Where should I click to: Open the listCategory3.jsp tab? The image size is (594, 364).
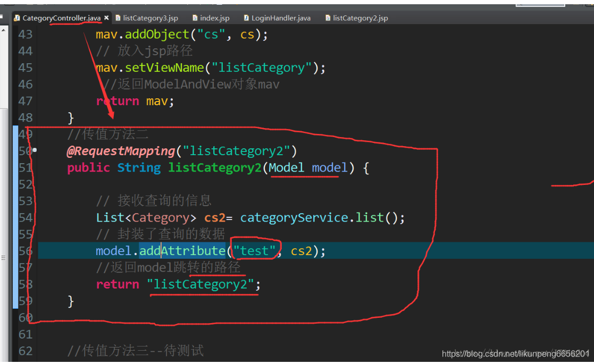point(147,18)
